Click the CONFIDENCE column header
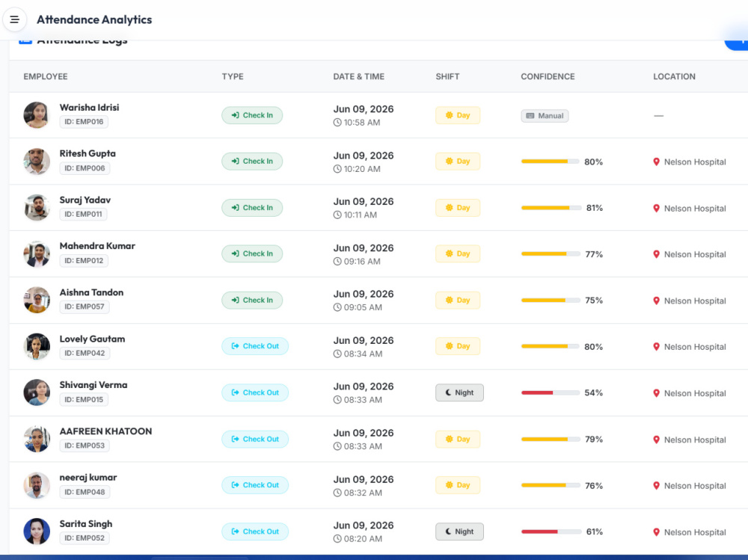 click(548, 76)
